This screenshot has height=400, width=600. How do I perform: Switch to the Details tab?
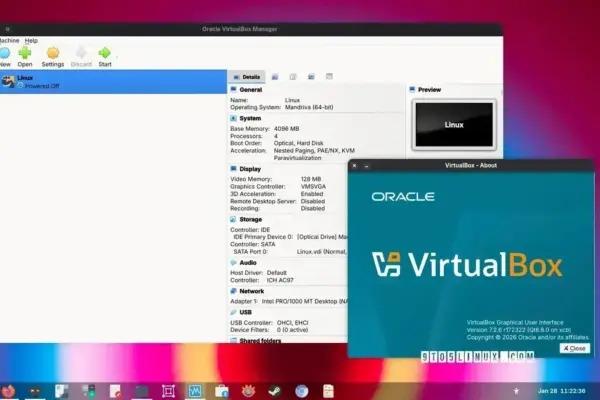coord(247,77)
